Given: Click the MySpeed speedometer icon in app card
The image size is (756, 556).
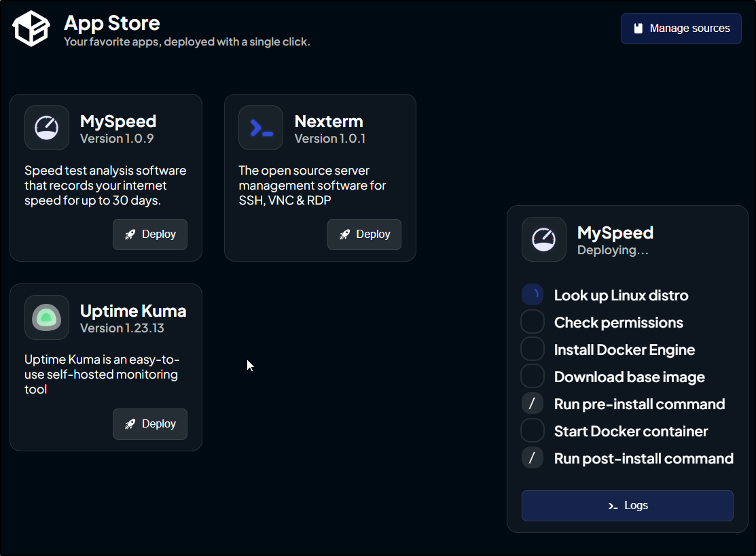Looking at the screenshot, I should point(47,128).
